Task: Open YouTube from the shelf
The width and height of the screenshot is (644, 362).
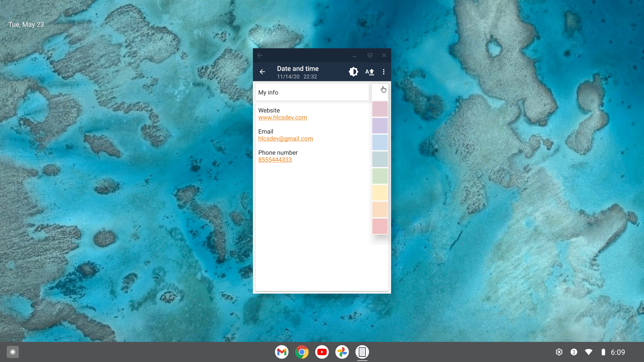Action: point(322,352)
